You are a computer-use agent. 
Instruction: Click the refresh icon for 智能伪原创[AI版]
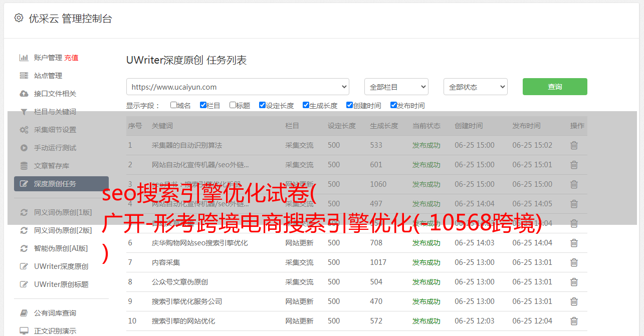[24, 248]
